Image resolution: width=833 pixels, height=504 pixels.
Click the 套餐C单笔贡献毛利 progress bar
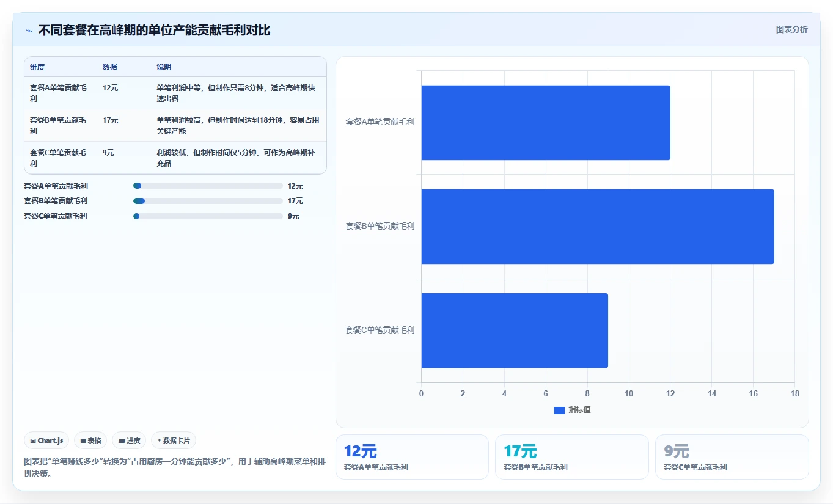208,216
